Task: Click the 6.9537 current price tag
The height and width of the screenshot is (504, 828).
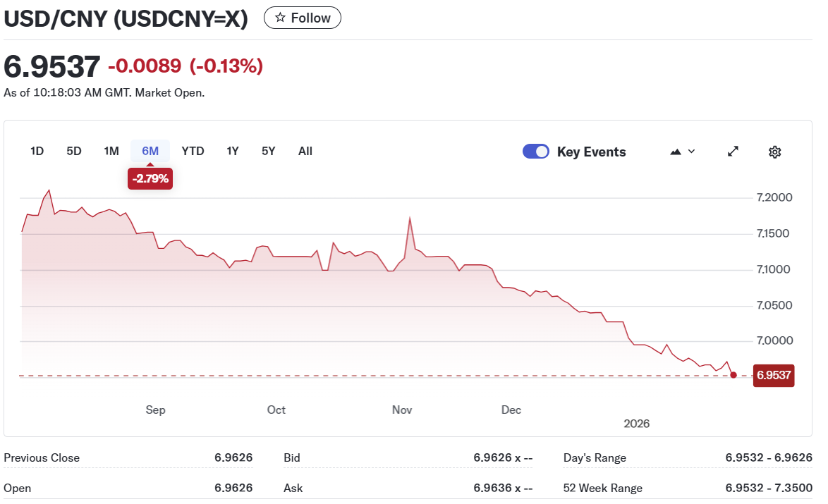Action: click(774, 375)
